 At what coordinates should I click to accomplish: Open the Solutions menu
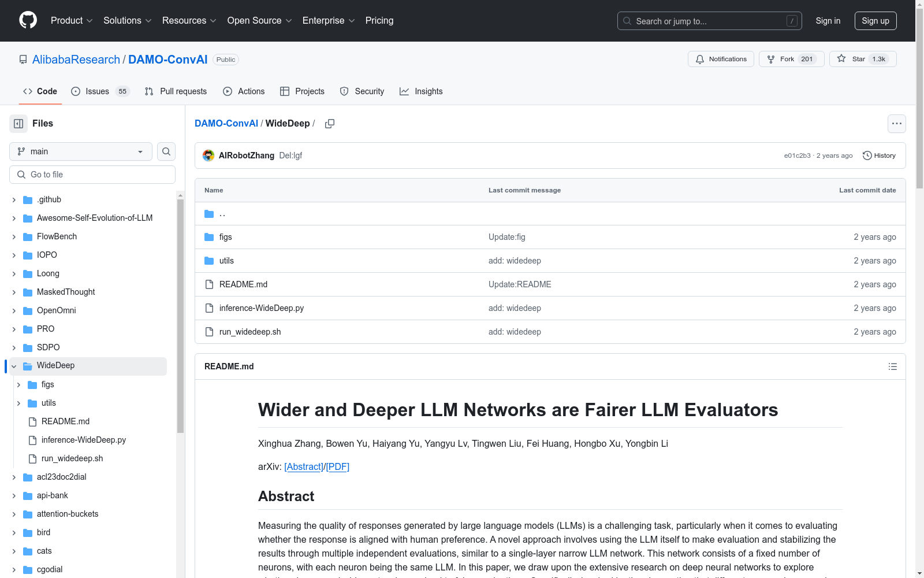pyautogui.click(x=127, y=20)
